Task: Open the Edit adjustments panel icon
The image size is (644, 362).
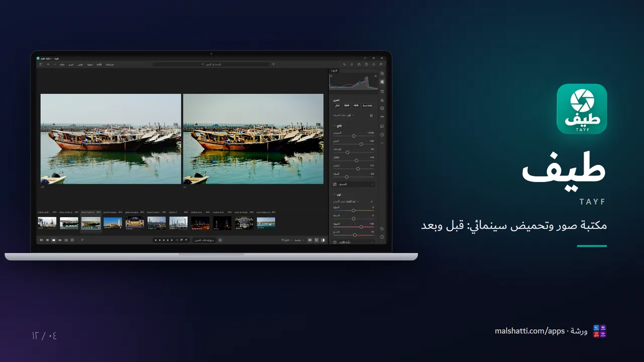Action: point(382,82)
